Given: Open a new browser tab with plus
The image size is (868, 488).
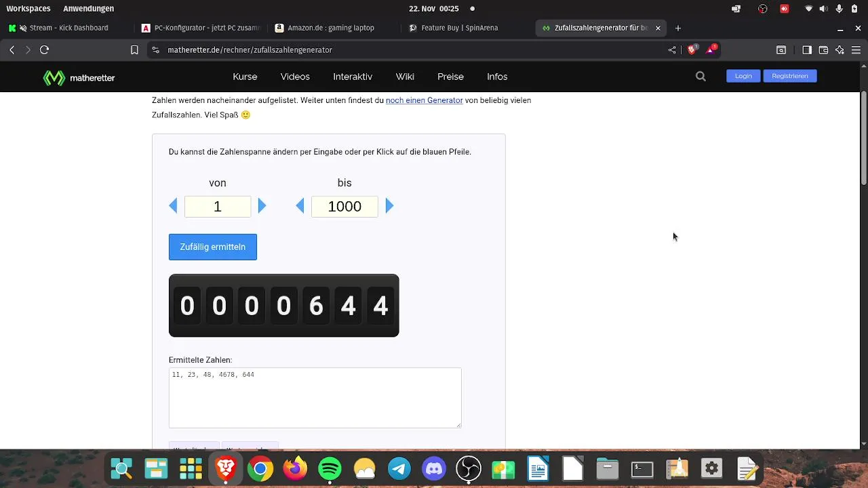Looking at the screenshot, I should [677, 28].
